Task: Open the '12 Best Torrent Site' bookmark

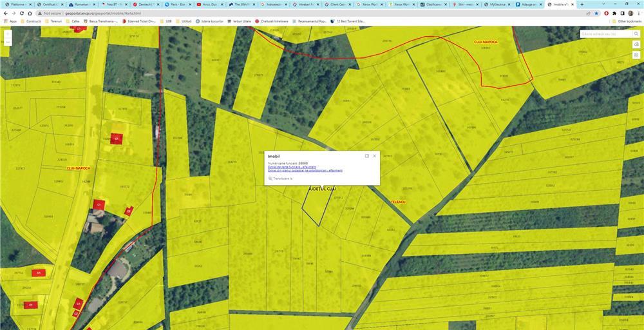Action: 348,21
